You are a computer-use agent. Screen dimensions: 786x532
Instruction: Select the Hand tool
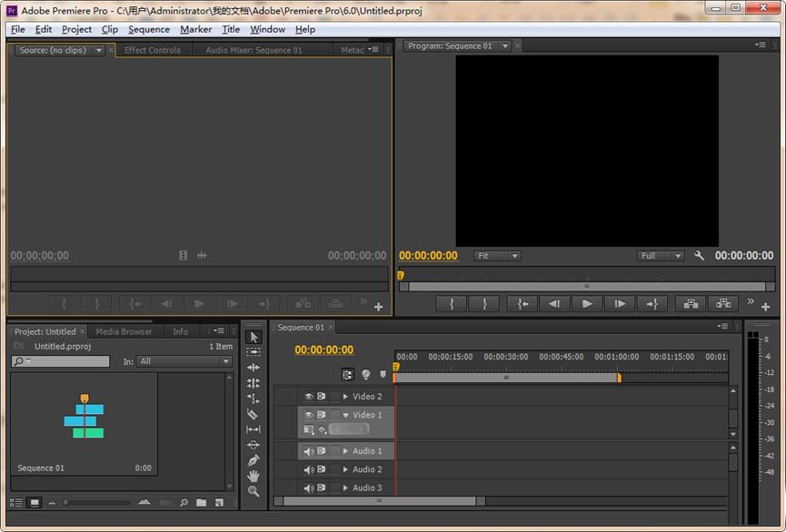click(254, 476)
